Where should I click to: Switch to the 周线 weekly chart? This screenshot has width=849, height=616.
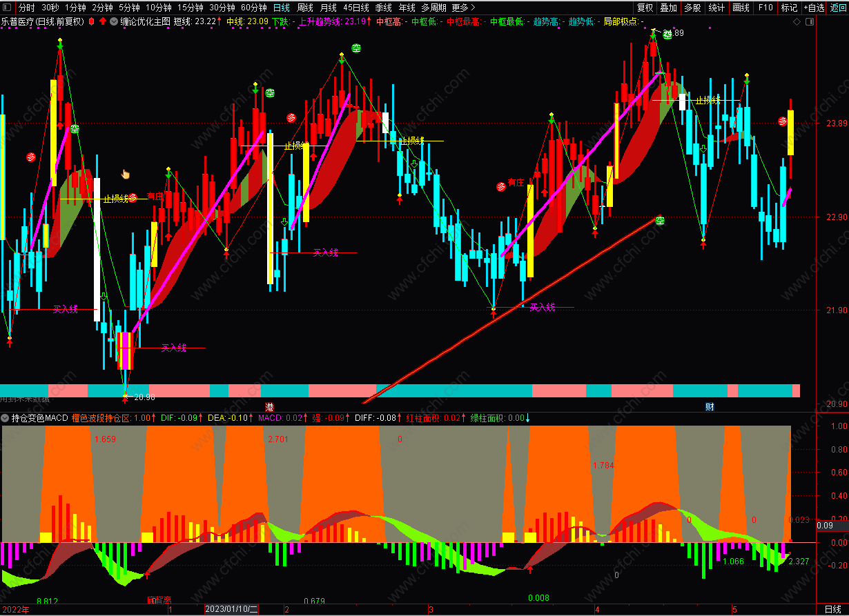(x=304, y=8)
